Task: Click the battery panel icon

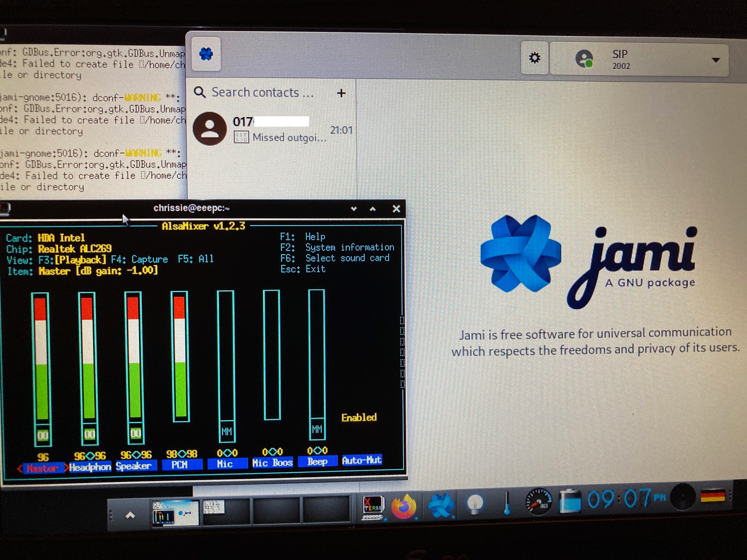Action: [x=571, y=501]
